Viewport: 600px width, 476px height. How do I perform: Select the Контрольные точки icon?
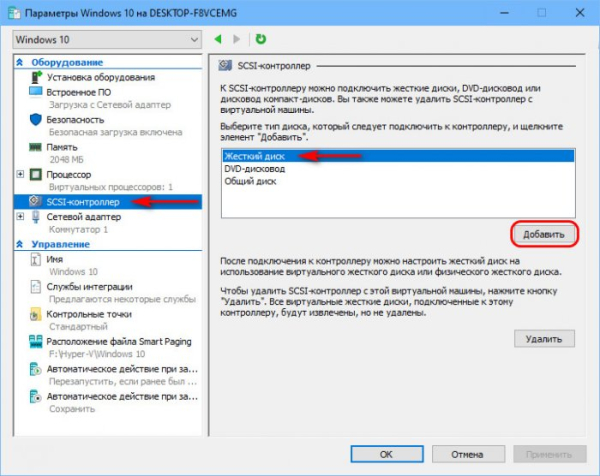coord(36,314)
